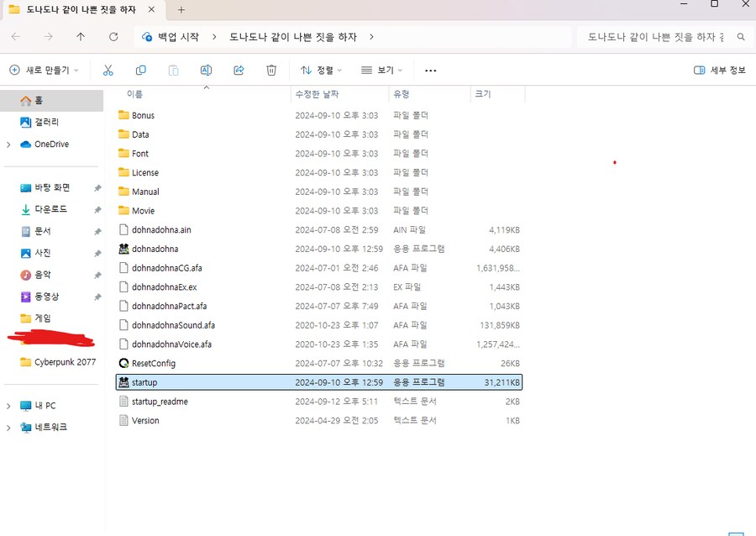Navigate up to the parent folder
The width and height of the screenshot is (756, 536).
(80, 37)
